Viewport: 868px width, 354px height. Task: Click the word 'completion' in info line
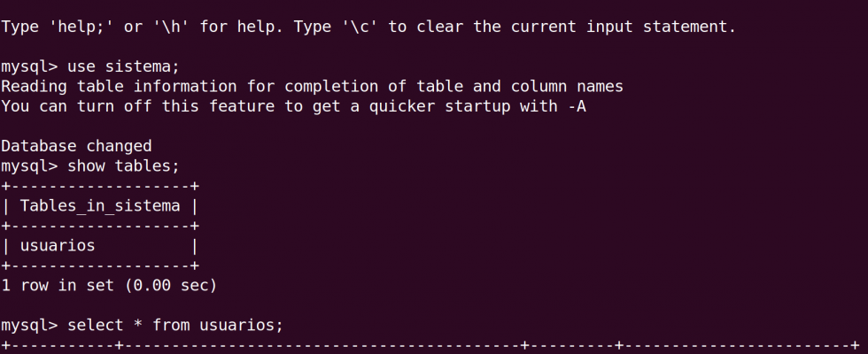coord(331,87)
